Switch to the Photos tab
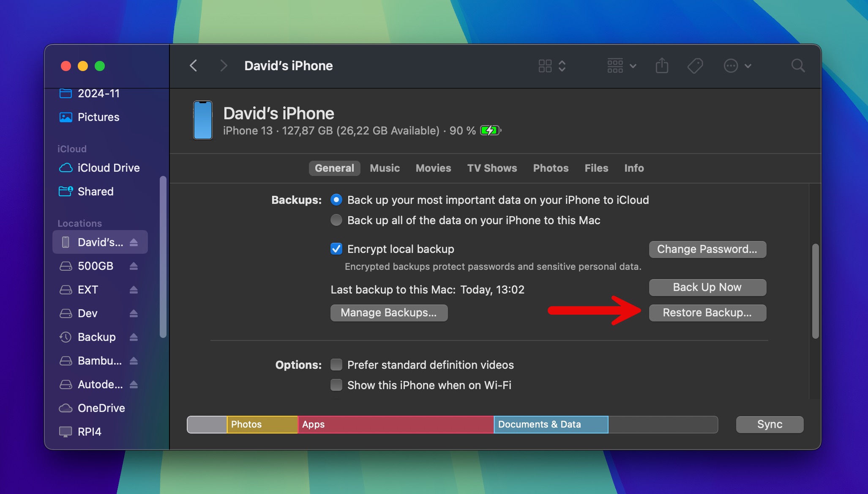 tap(550, 167)
